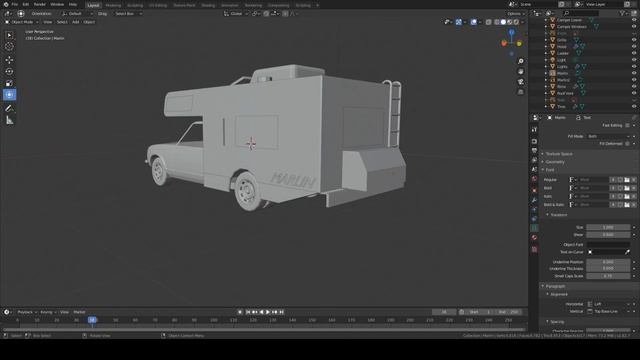Open the Render menu
This screenshot has height=360, width=640.
click(x=40, y=4)
